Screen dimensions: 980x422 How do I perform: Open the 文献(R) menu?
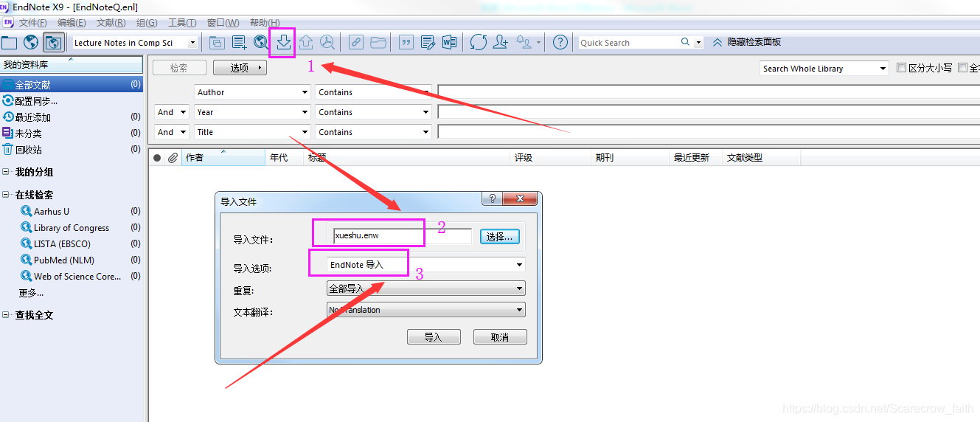111,23
